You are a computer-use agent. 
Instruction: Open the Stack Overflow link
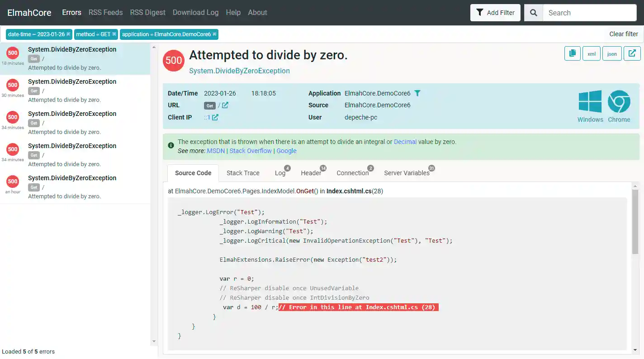pyautogui.click(x=251, y=151)
